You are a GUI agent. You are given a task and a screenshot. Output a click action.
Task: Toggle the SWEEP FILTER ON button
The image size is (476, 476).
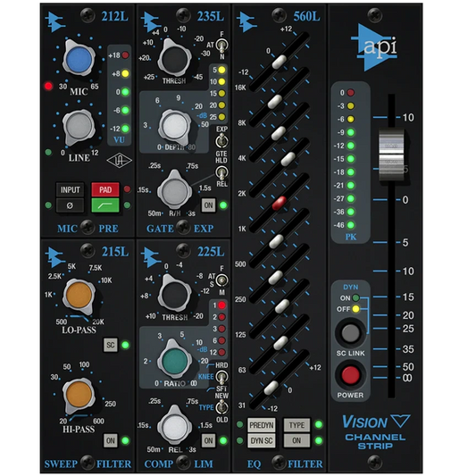tap(111, 440)
